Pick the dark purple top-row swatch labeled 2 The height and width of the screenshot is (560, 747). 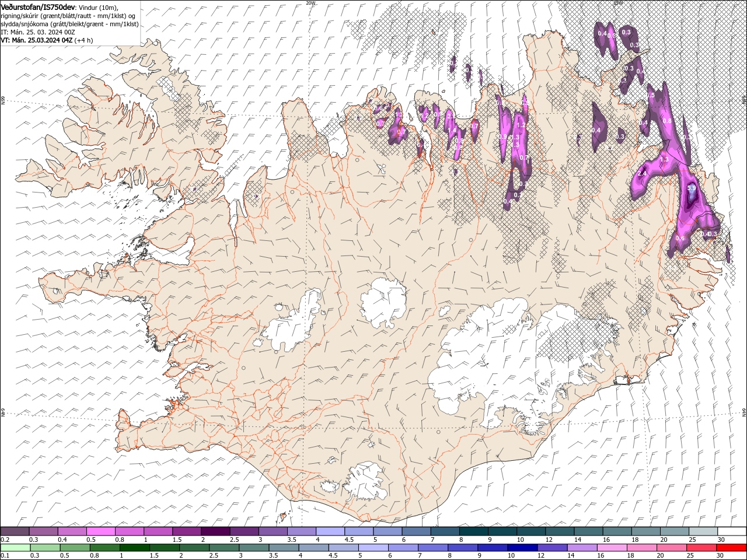(x=215, y=531)
